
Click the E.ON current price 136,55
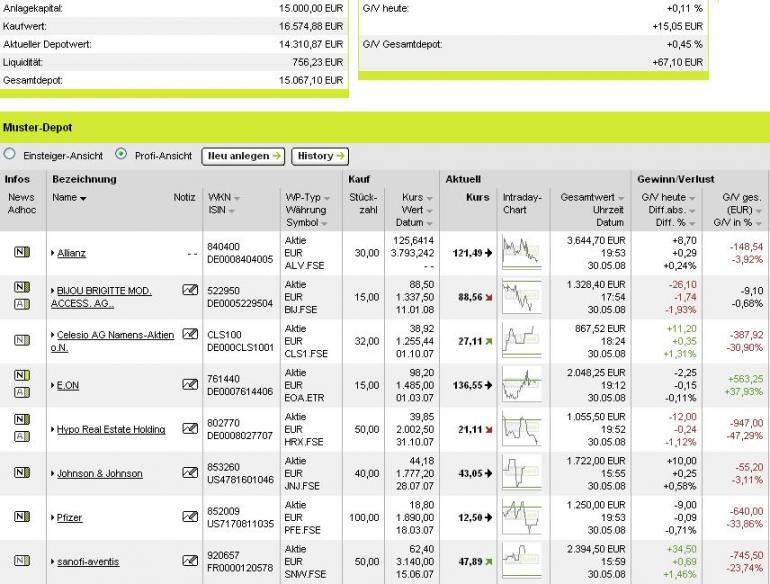[468, 385]
